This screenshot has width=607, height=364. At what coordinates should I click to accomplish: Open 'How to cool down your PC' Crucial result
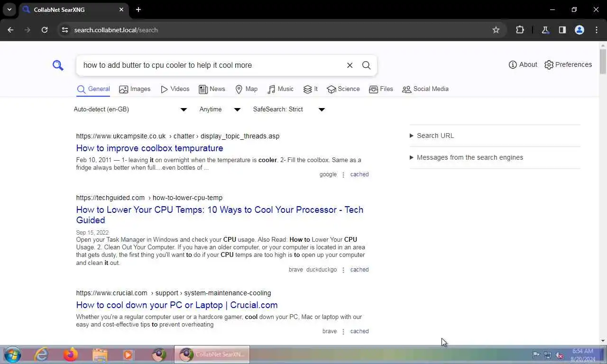tap(177, 305)
